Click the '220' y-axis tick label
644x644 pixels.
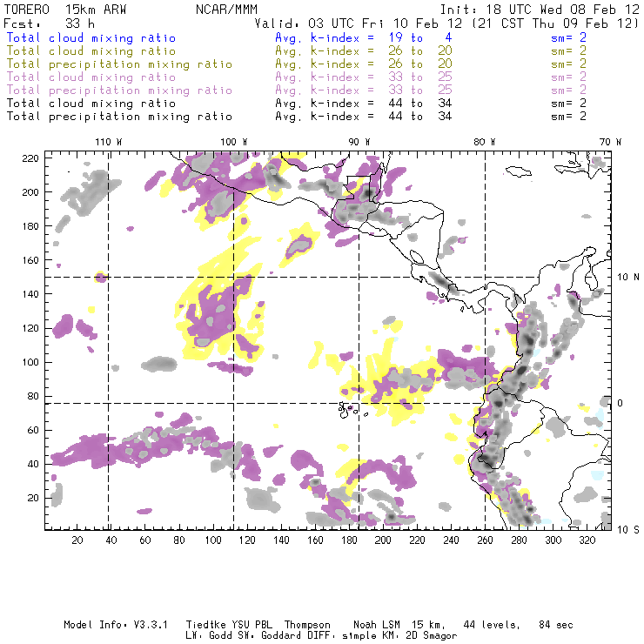point(30,158)
